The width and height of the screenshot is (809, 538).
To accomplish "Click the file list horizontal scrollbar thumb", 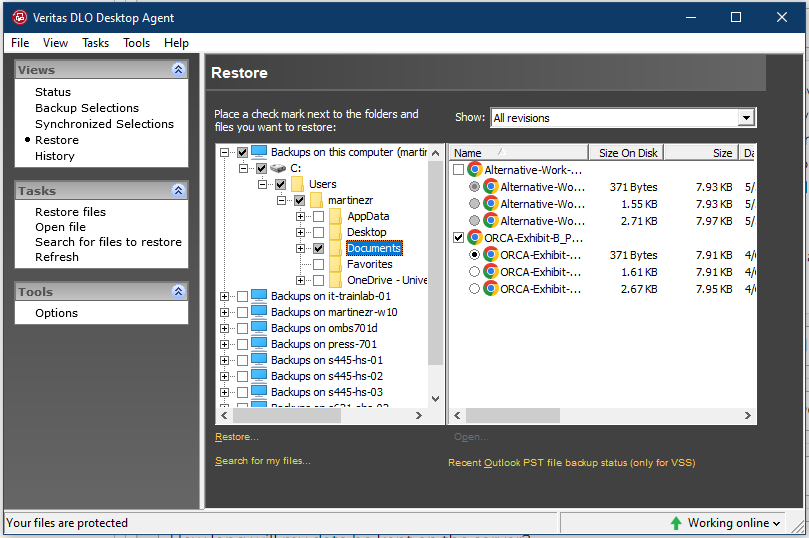I will 513,415.
